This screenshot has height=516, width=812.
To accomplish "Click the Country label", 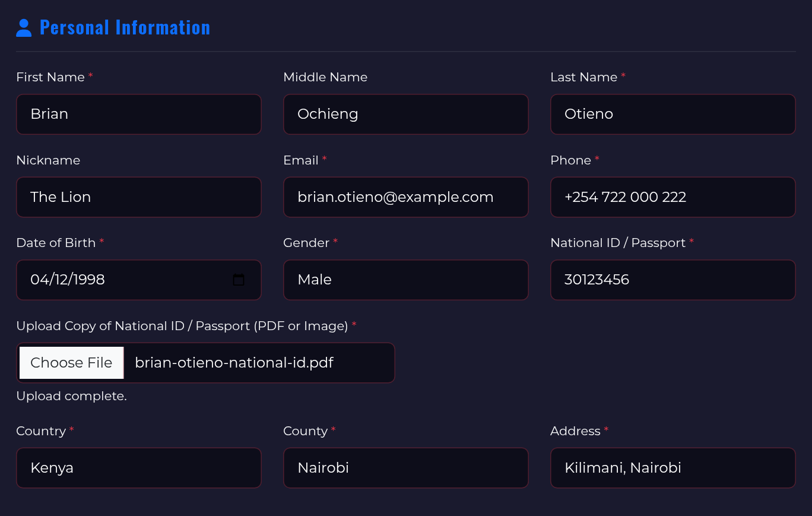I will [41, 431].
